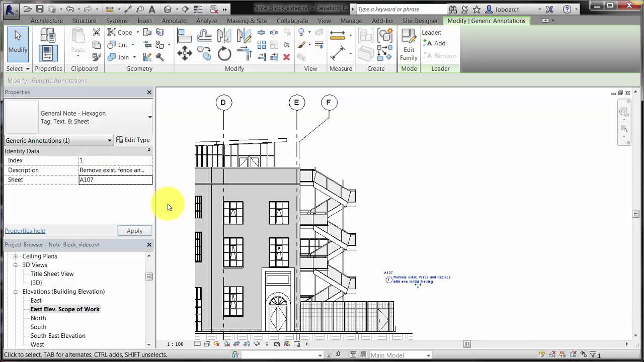Image resolution: width=644 pixels, height=362 pixels.
Task: Open the Generic Annotations filter dropdown
Action: pos(109,141)
